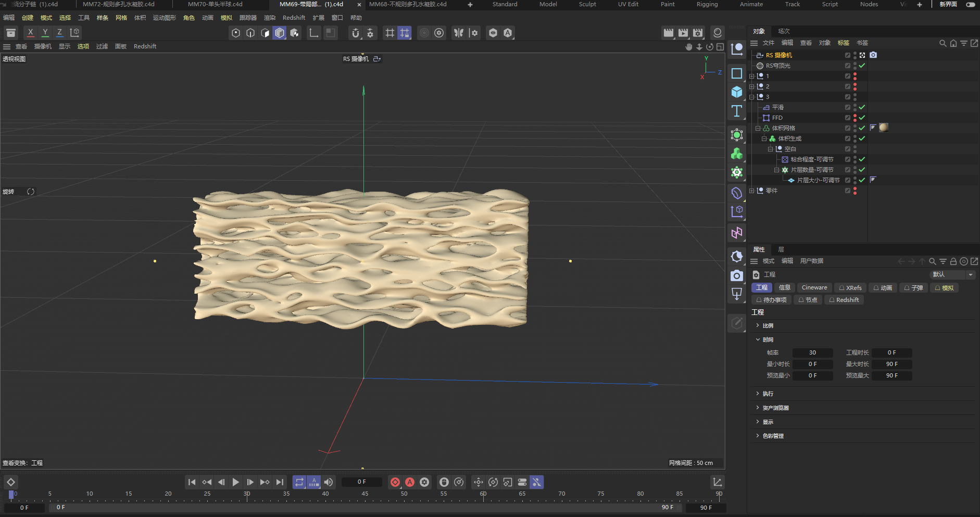Click the viewport rotate orbit icon
This screenshot has width=980, height=517.
[x=710, y=47]
